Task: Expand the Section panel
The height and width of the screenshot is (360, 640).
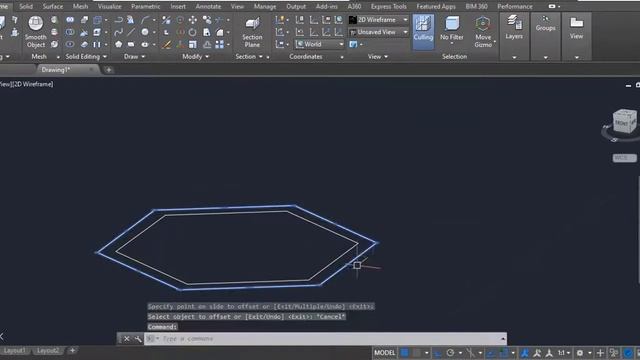Action: [x=249, y=57]
